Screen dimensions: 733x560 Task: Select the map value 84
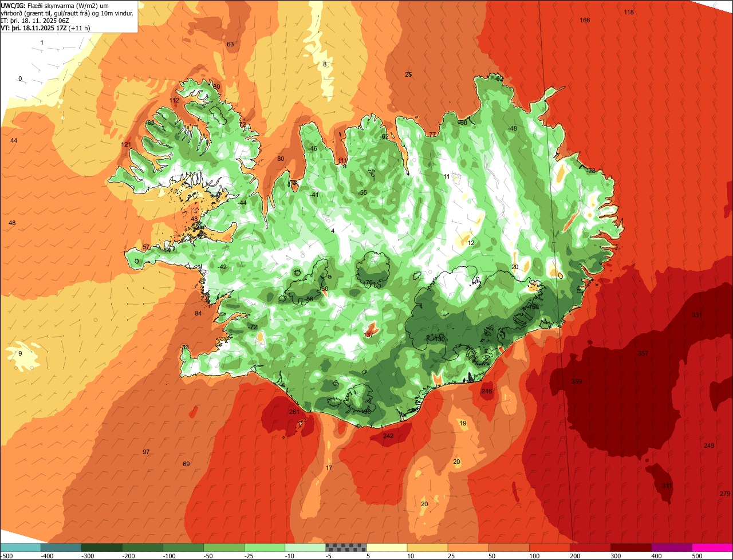click(x=198, y=313)
